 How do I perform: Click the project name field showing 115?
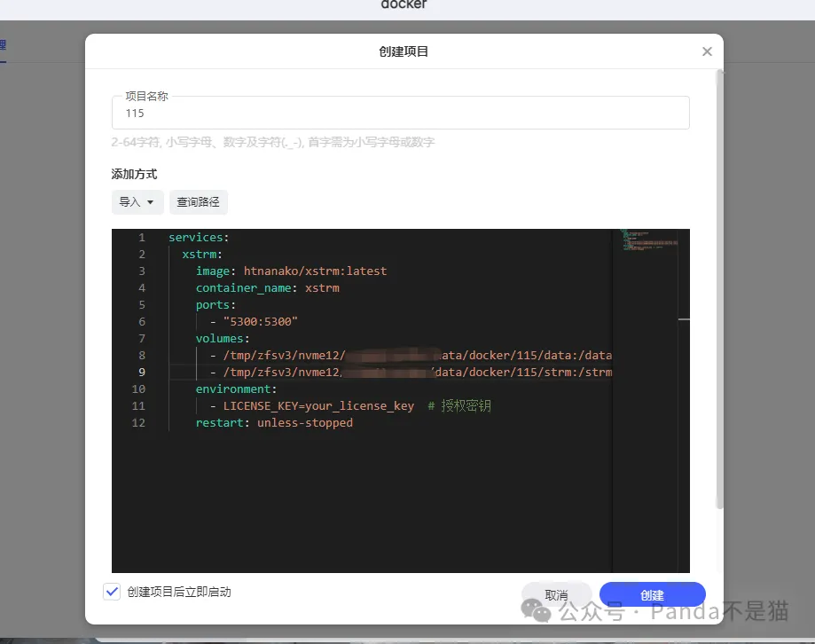[x=399, y=113]
